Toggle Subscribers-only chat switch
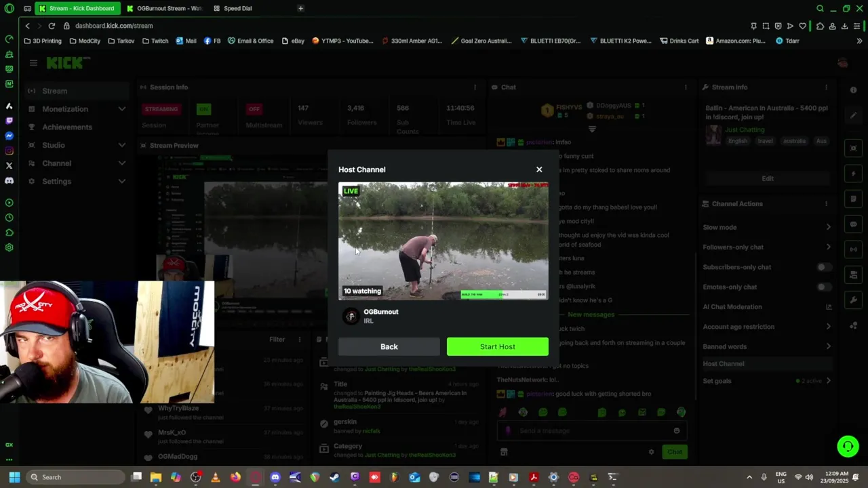The image size is (868, 488). (x=823, y=267)
